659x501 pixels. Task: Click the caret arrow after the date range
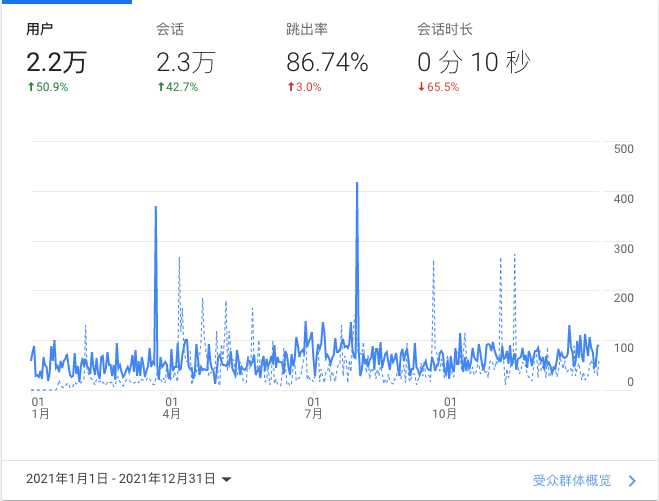click(x=227, y=480)
